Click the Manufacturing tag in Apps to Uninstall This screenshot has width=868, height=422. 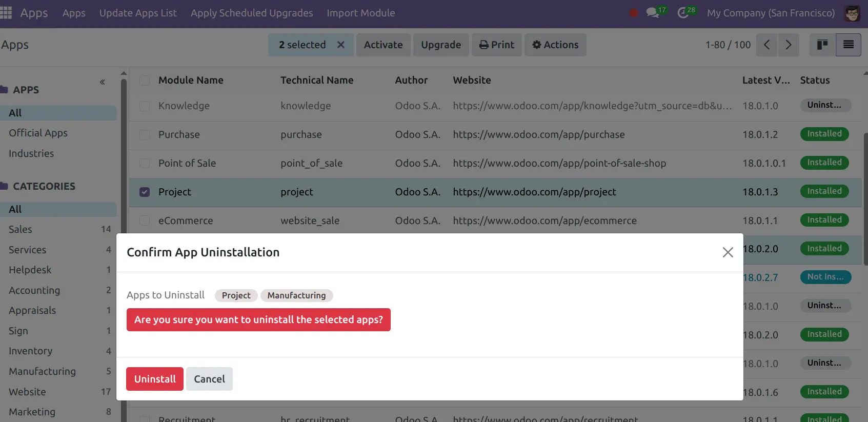296,295
